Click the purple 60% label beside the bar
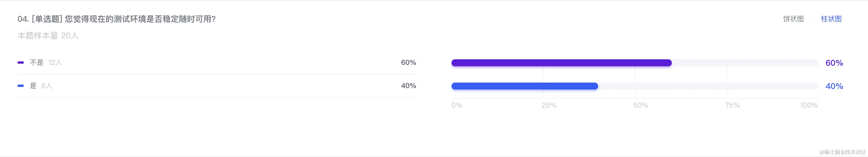The height and width of the screenshot is (157, 868). coord(834,63)
